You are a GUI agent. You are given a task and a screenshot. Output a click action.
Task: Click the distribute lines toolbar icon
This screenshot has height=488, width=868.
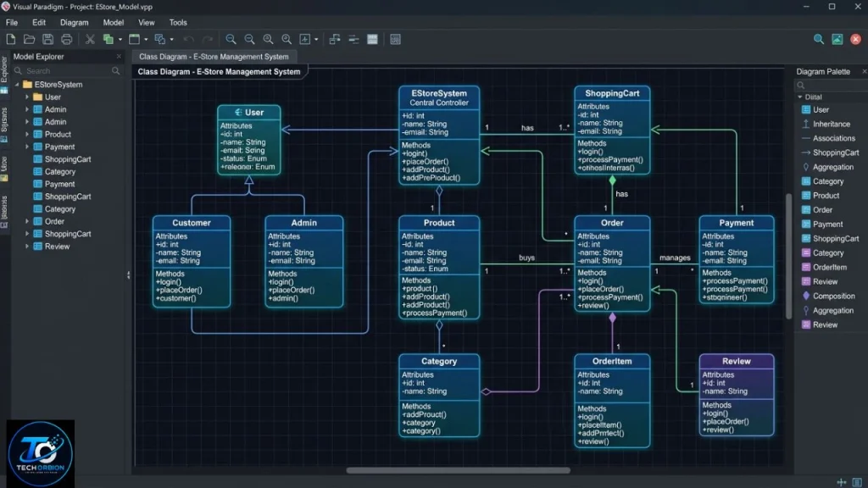pos(353,39)
